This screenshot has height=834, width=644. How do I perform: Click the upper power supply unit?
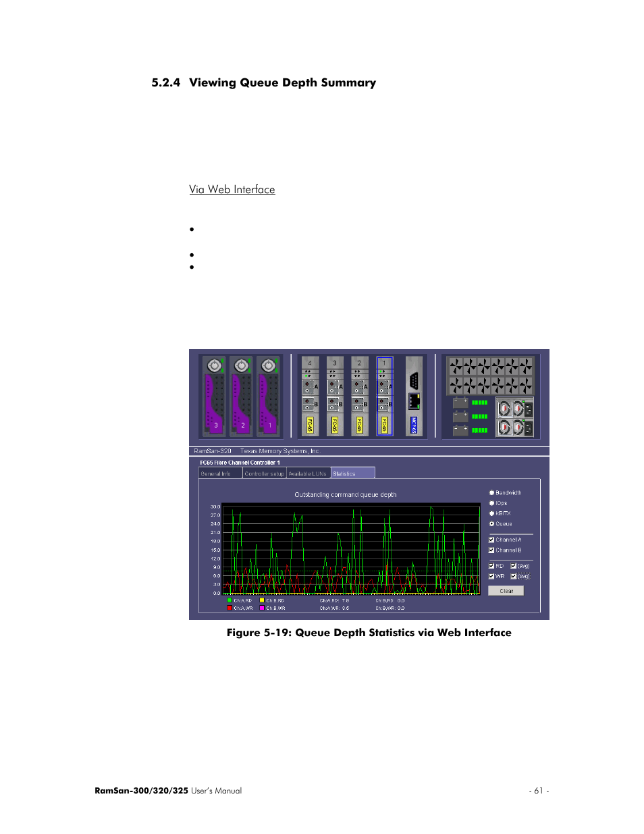pos(515,409)
